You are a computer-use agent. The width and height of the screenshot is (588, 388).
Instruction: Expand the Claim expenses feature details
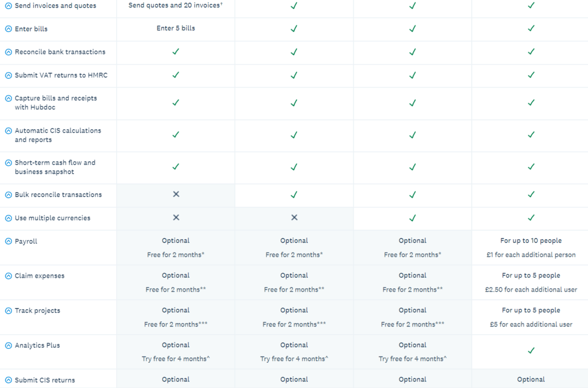[8, 276]
